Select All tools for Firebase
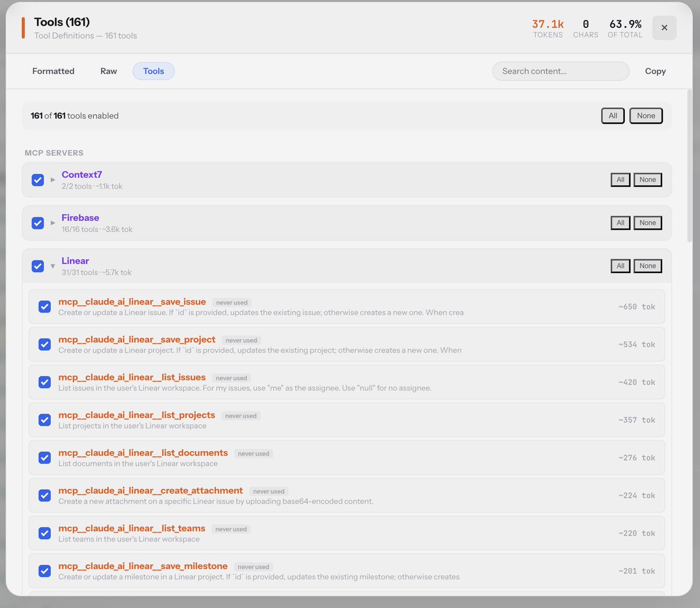Image resolution: width=700 pixels, height=608 pixels. tap(620, 223)
